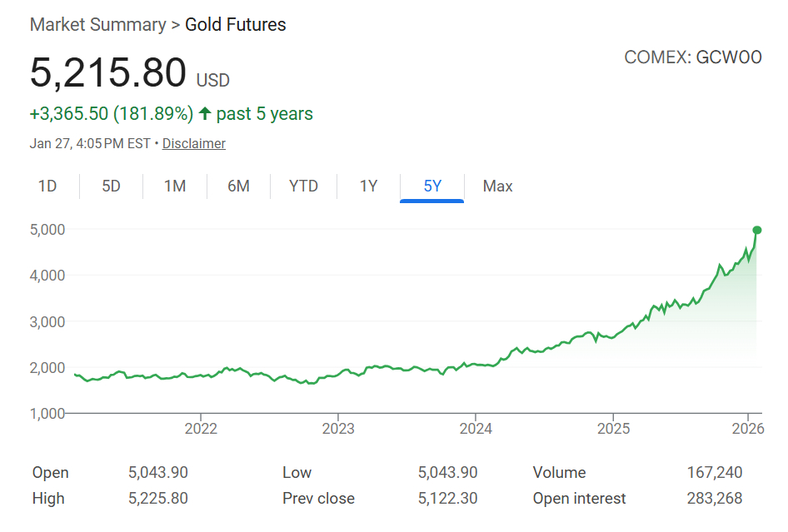Switch to the 5D chart range
The width and height of the screenshot is (788, 532).
111,186
